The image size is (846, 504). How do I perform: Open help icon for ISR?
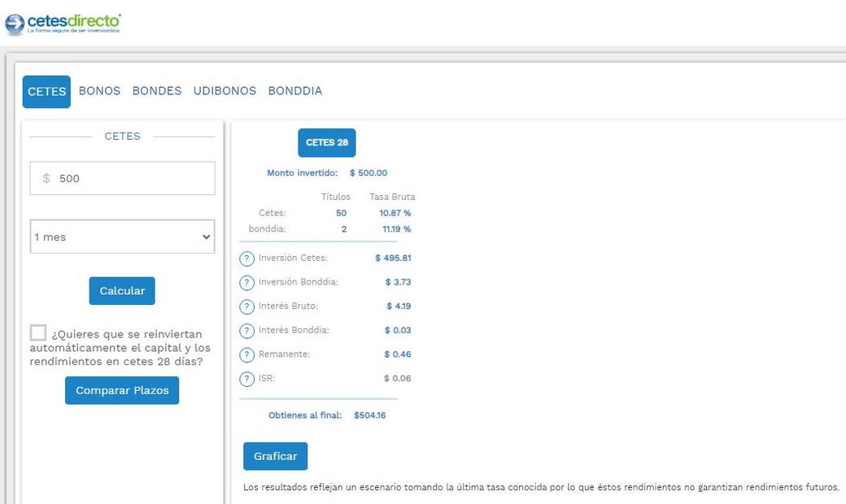(246, 379)
